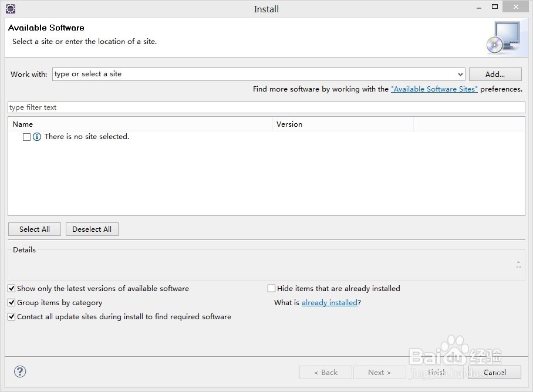This screenshot has width=533, height=392.
Task: Click the already installed link
Action: 329,303
